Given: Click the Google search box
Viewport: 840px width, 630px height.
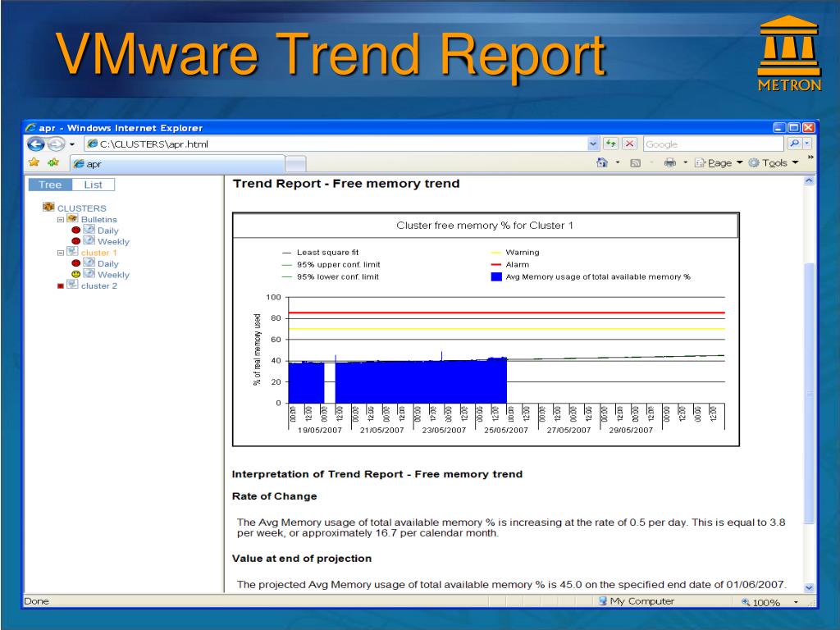Looking at the screenshot, I should click(x=714, y=144).
